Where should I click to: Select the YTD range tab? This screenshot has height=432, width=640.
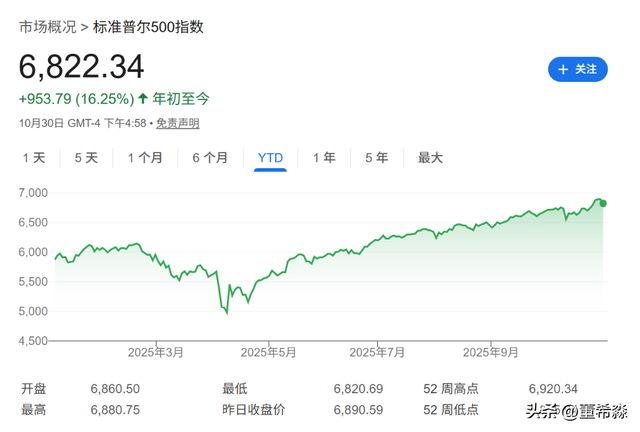click(270, 158)
